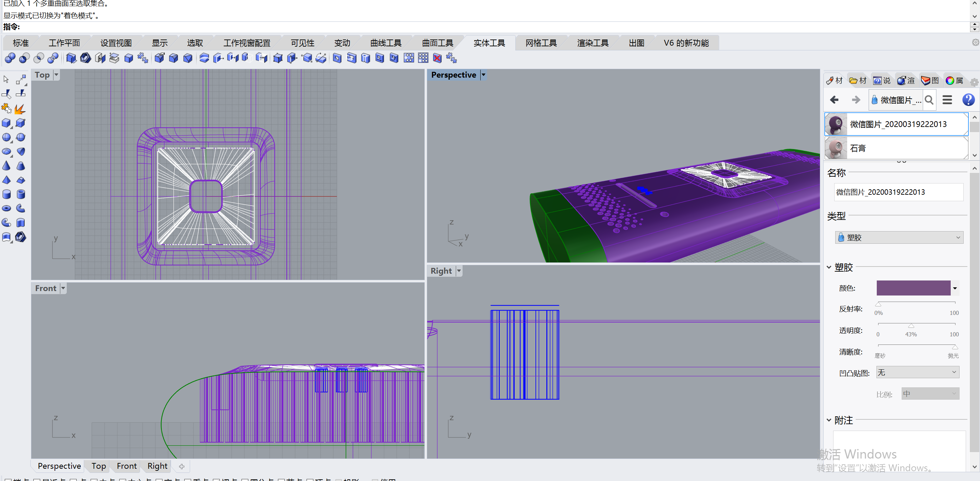The width and height of the screenshot is (980, 481).
Task: Pick the Cone solid tool
Action: (x=6, y=166)
